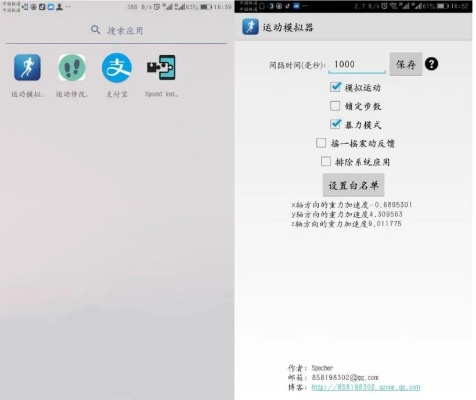Tap the 运动模拟 app label text
This screenshot has width=476, height=400.
[27, 94]
